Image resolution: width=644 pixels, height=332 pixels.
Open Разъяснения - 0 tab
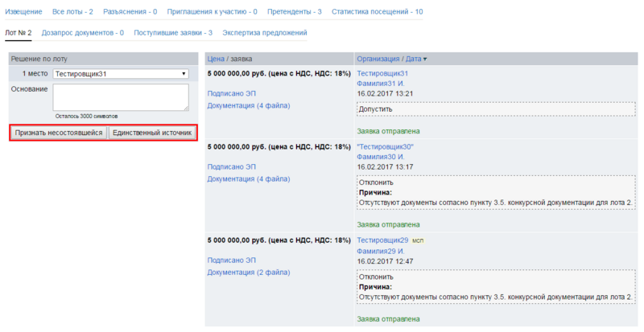pos(129,12)
